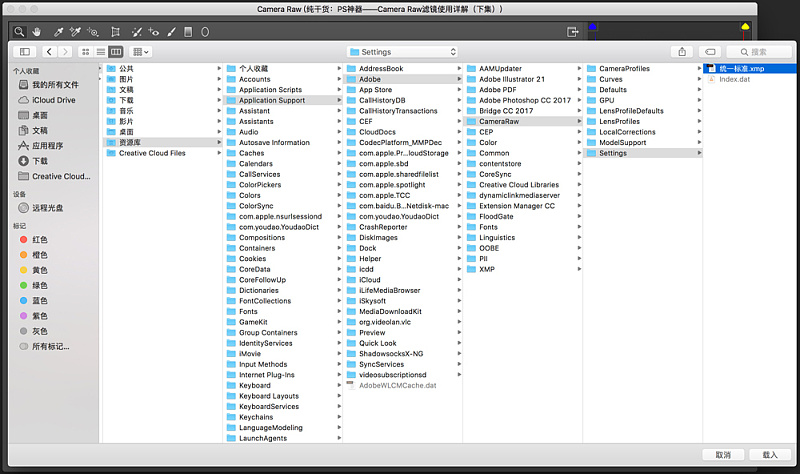Toggle the file dialog sidebar

[x=25, y=52]
